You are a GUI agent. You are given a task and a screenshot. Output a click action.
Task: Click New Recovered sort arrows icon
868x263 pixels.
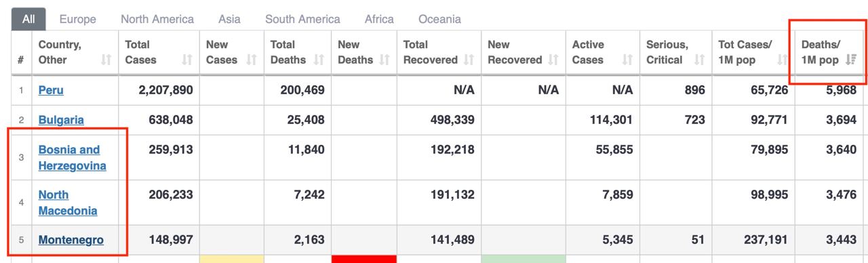pos(553,60)
